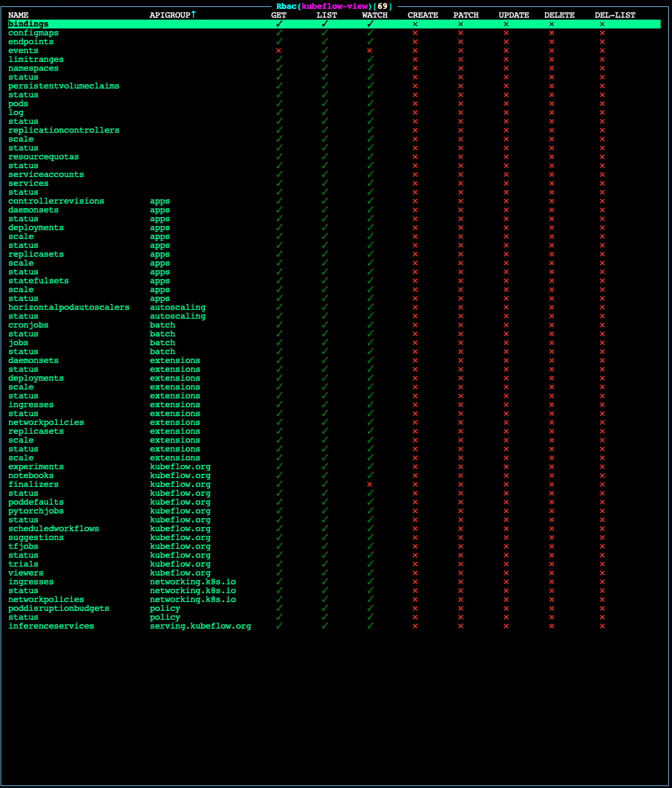Select the poddefaults row
The image size is (672, 788).
tap(334, 502)
